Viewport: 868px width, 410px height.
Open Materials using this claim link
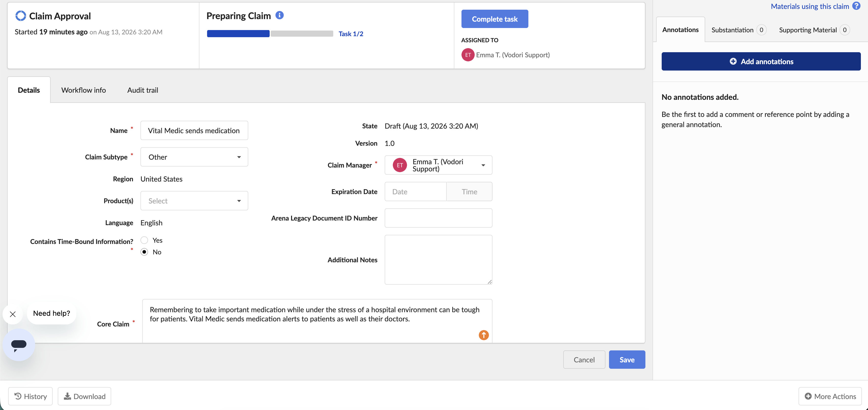click(809, 6)
